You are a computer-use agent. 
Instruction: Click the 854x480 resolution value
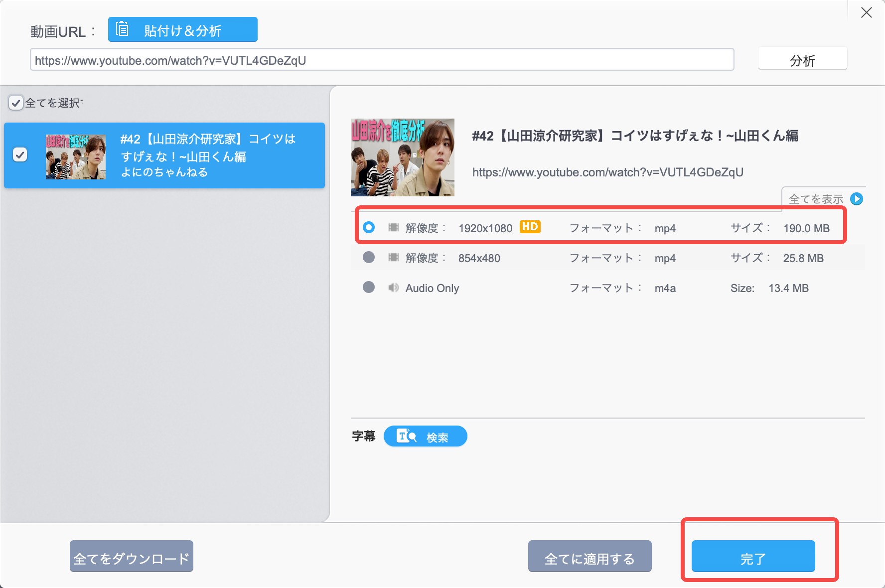tap(479, 258)
